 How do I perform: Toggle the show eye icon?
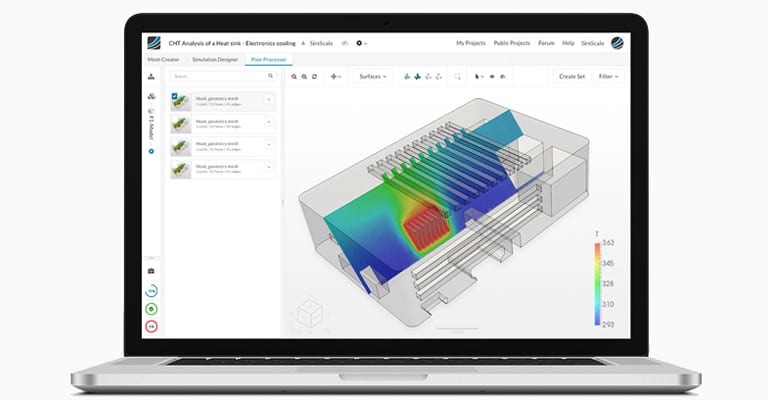[x=492, y=76]
